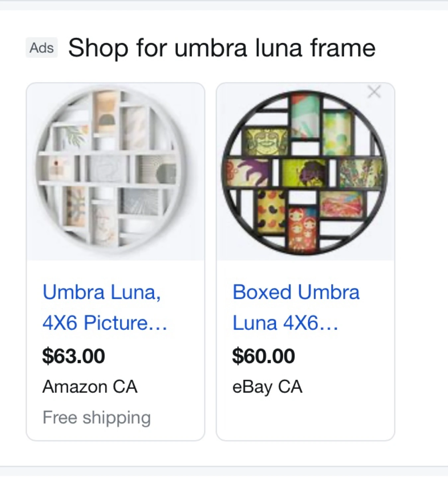This screenshot has width=448, height=478.
Task: Click the teal-red top photo in black frame
Action: 305,116
